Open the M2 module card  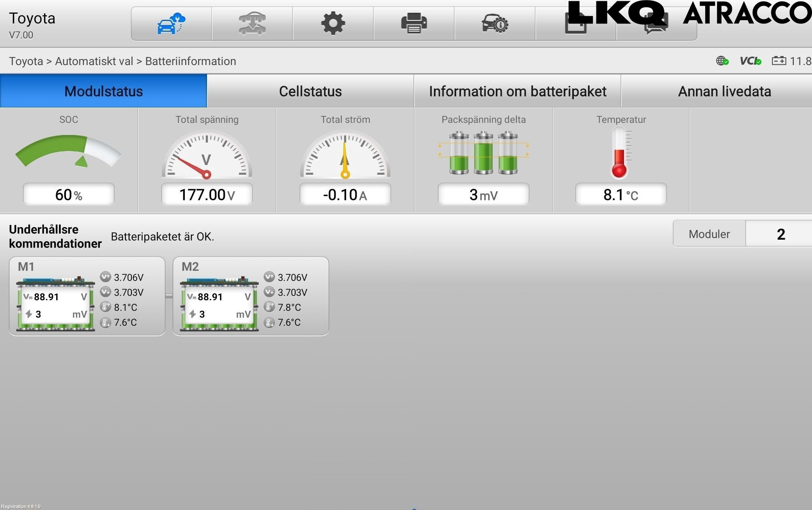coord(251,296)
